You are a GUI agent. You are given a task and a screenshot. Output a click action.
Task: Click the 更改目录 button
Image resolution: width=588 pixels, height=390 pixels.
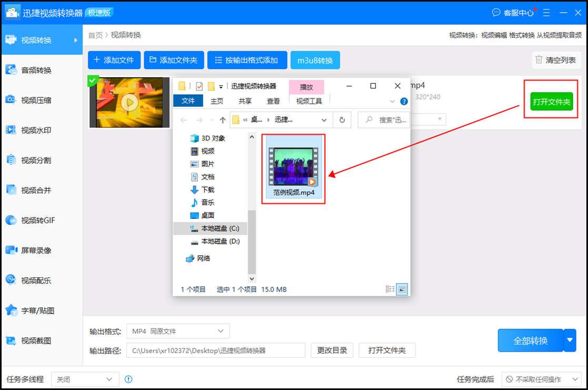332,350
